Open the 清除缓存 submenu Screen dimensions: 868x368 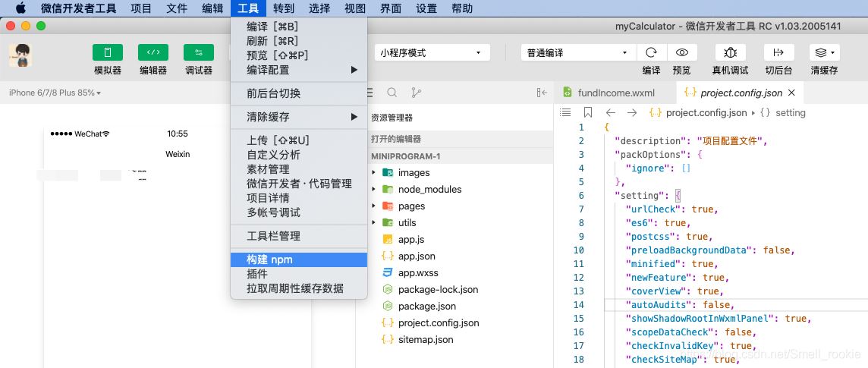[299, 117]
